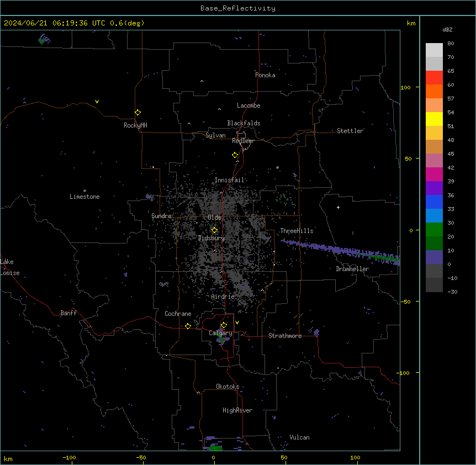Click the slate-purple swatch between 10 and 0
This screenshot has height=465, width=476.
point(434,257)
